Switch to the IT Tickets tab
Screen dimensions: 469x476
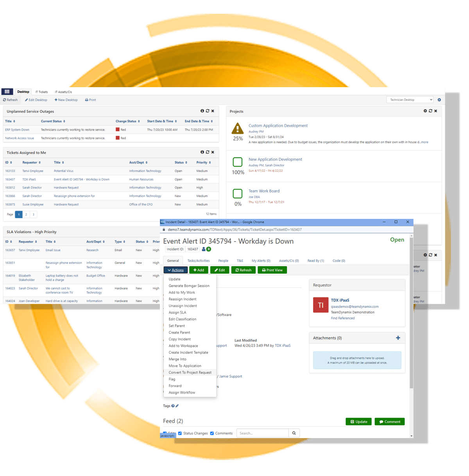[x=41, y=92]
